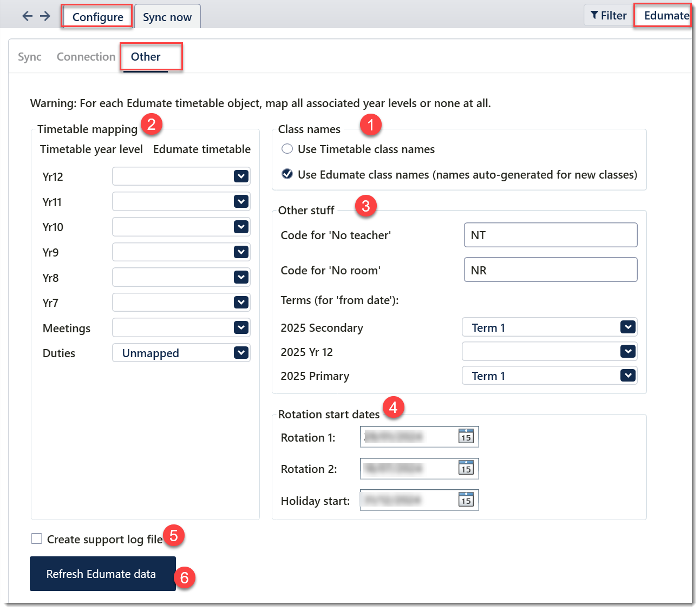
Task: Open the Sync sub-tab
Action: coord(30,57)
